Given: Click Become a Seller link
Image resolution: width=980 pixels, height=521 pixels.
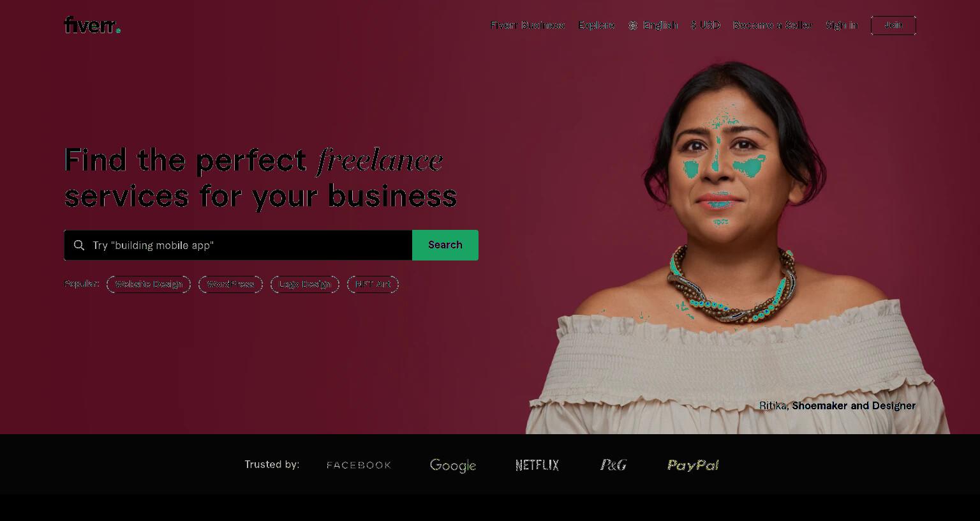Looking at the screenshot, I should point(773,26).
